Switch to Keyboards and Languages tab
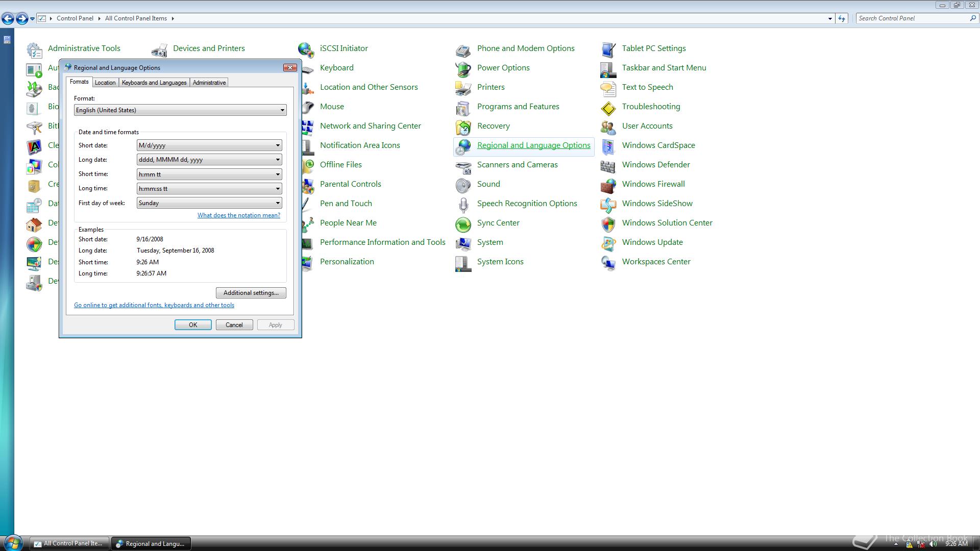The width and height of the screenshot is (980, 551). [x=154, y=83]
